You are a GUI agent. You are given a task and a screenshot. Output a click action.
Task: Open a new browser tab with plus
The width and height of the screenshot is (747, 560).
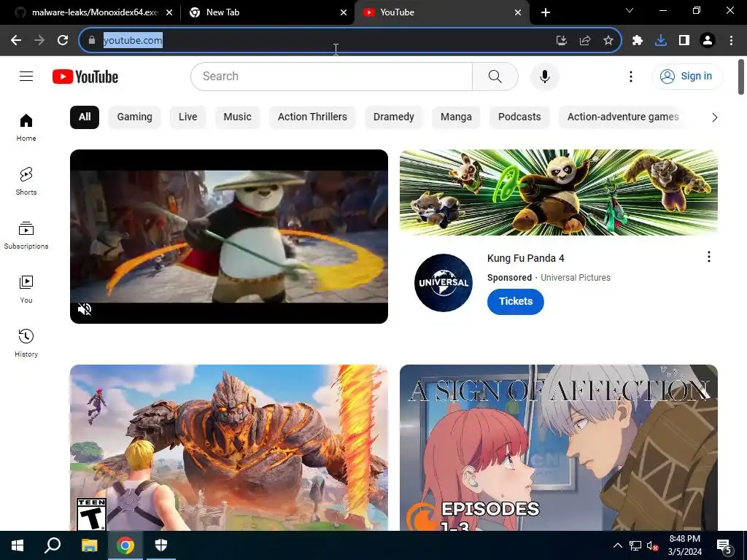546,12
